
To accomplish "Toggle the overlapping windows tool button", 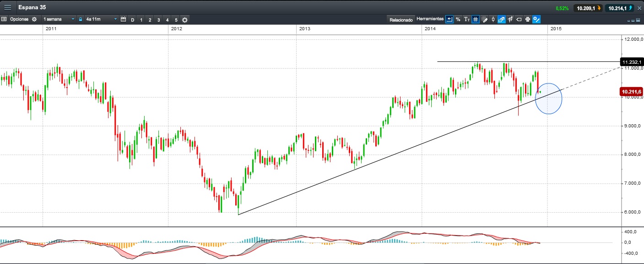I will pos(502,19).
